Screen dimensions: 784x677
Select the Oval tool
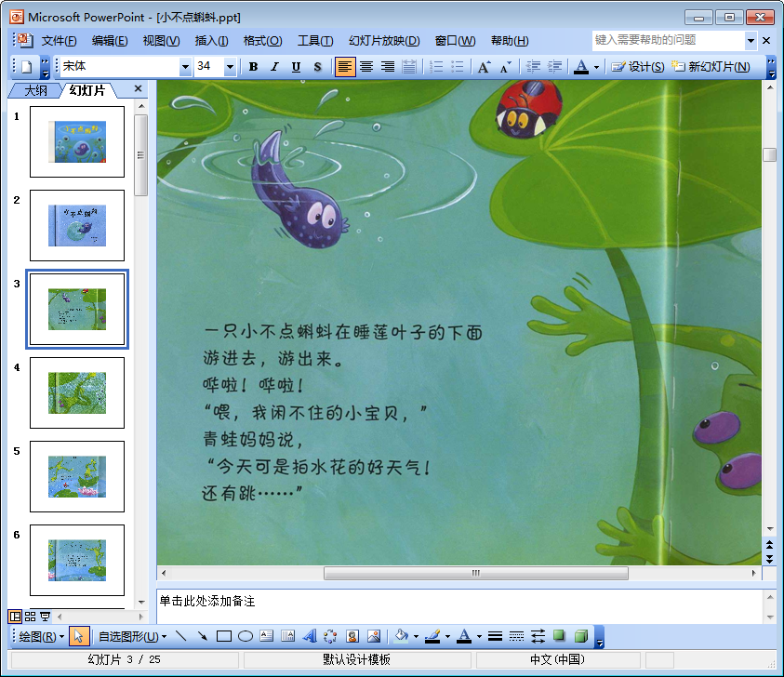pyautogui.click(x=245, y=636)
